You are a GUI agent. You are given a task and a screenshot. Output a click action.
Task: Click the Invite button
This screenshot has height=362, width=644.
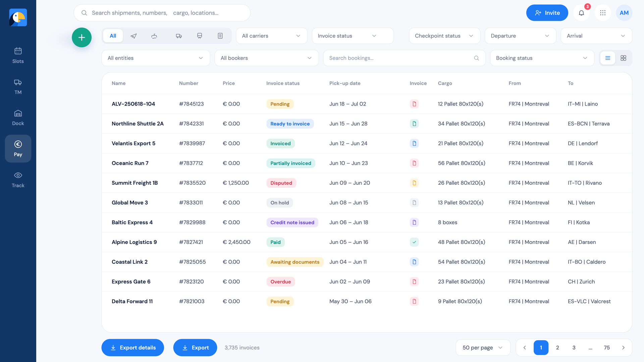[547, 13]
